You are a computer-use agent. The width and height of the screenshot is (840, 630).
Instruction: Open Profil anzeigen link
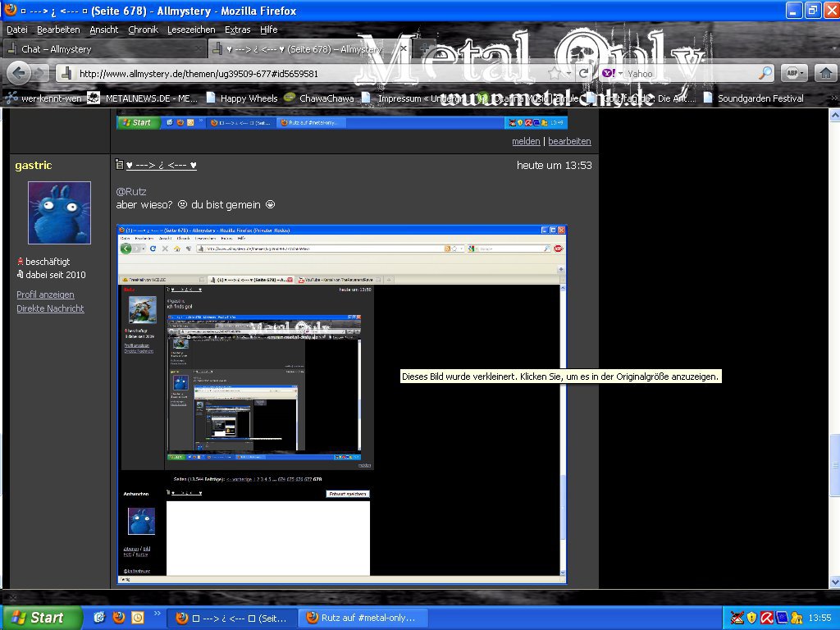(45, 294)
